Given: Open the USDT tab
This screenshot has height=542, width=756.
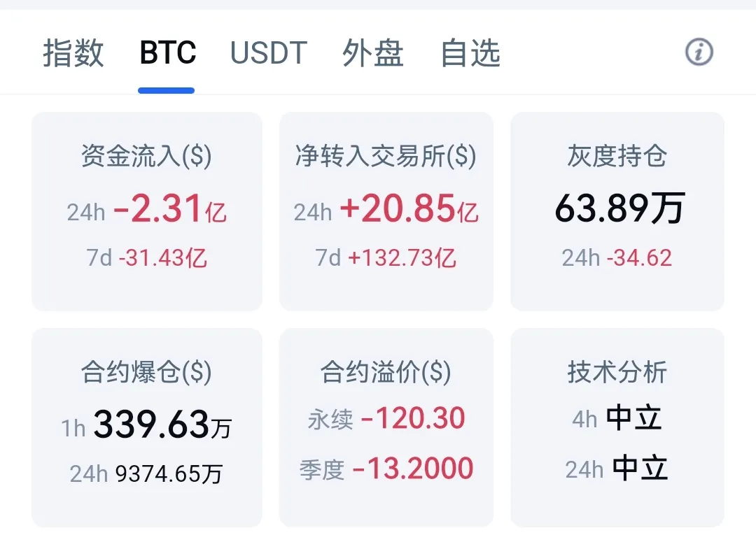Looking at the screenshot, I should pos(269,52).
